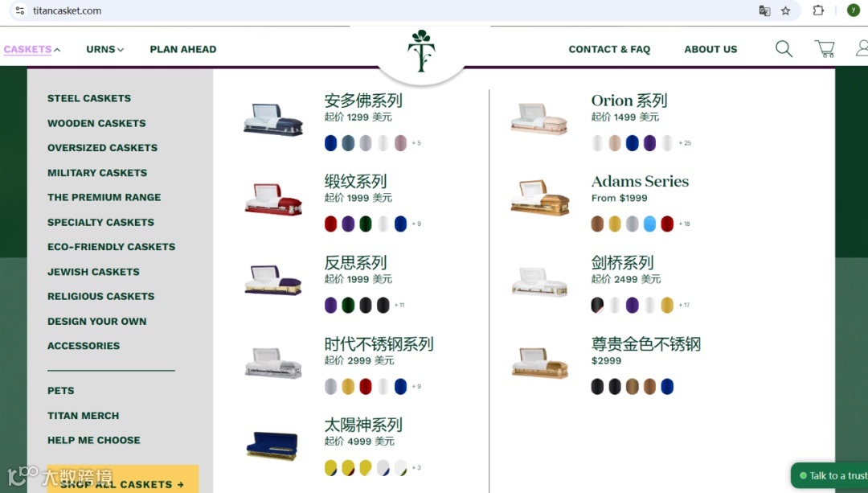
Task: Open ABOUT US page
Action: (x=710, y=49)
